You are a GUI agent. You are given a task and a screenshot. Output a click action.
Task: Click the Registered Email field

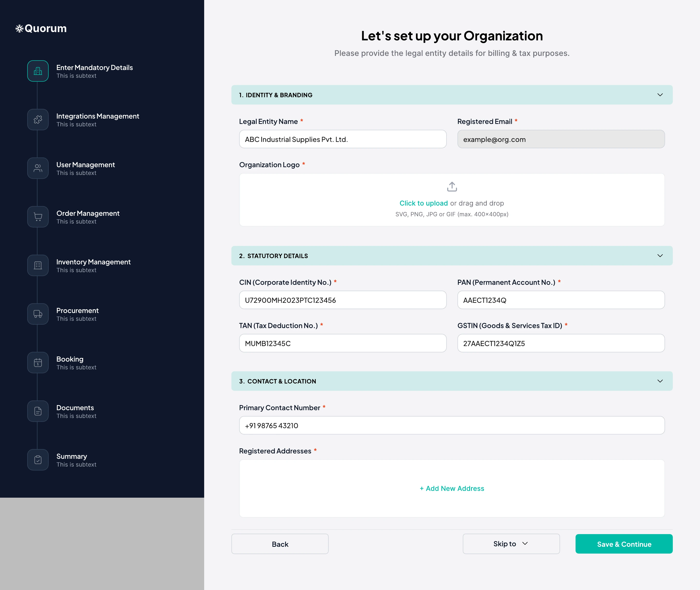coord(561,139)
